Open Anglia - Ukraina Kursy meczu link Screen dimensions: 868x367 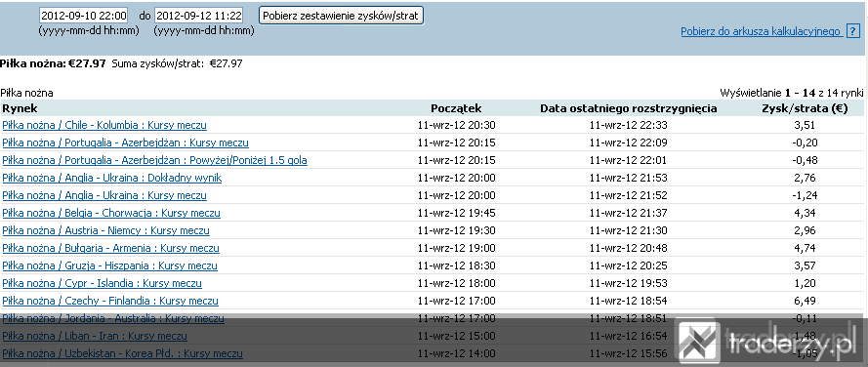point(104,195)
